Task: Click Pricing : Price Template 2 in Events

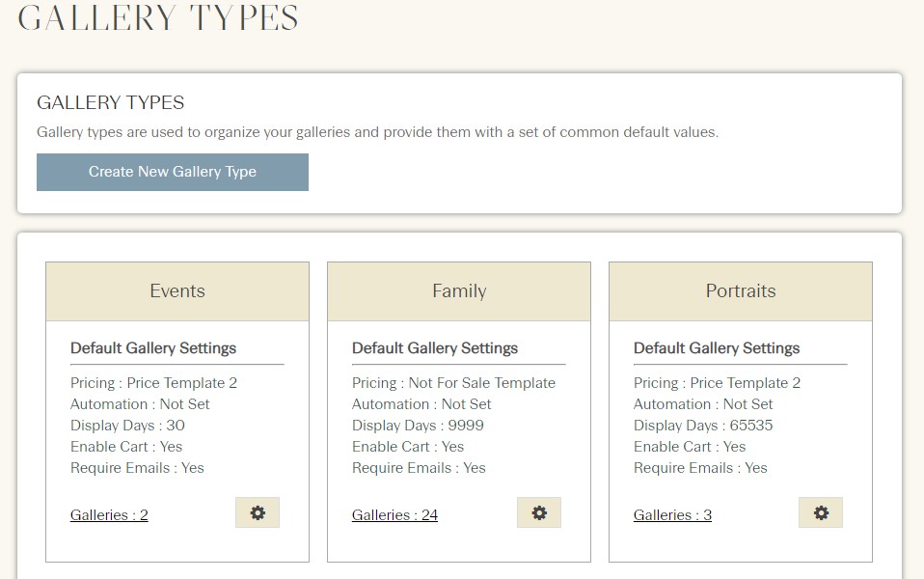Action: pos(153,383)
